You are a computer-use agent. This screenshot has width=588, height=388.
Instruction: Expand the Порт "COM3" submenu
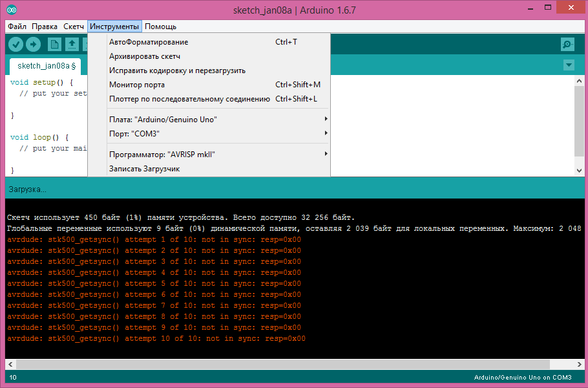pos(218,134)
